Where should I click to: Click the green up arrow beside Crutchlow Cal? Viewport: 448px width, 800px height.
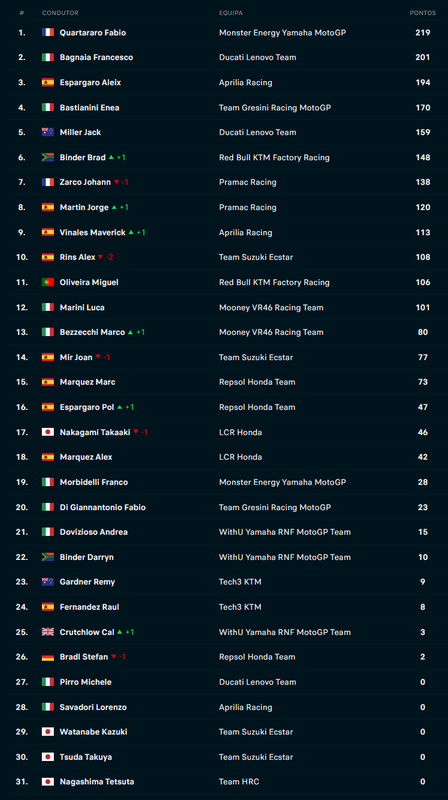[x=119, y=632]
